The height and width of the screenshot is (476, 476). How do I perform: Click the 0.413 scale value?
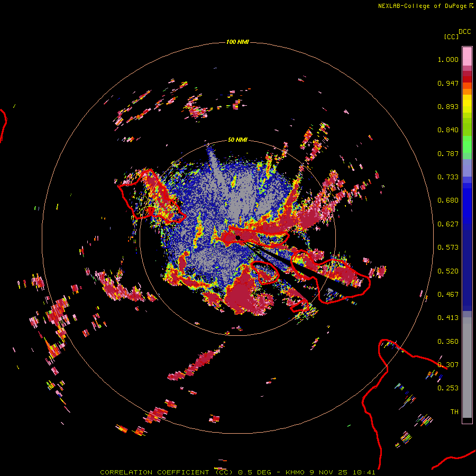coord(448,318)
